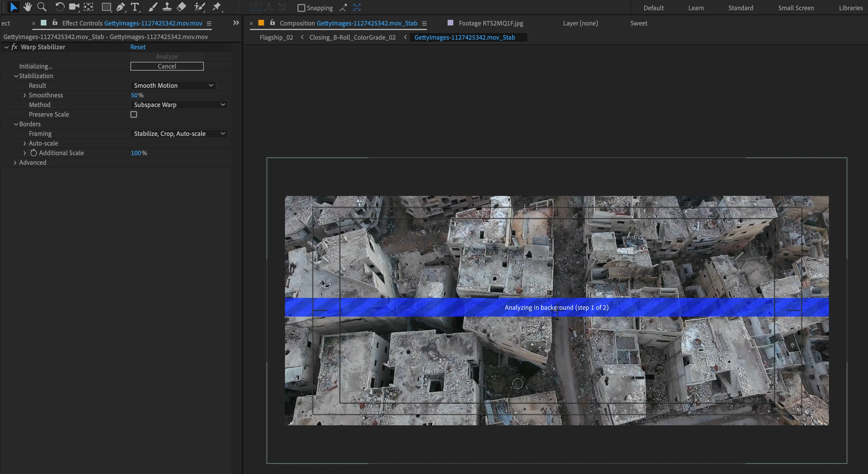
Task: Toggle lock on Effect Controls panel
Action: [x=55, y=23]
